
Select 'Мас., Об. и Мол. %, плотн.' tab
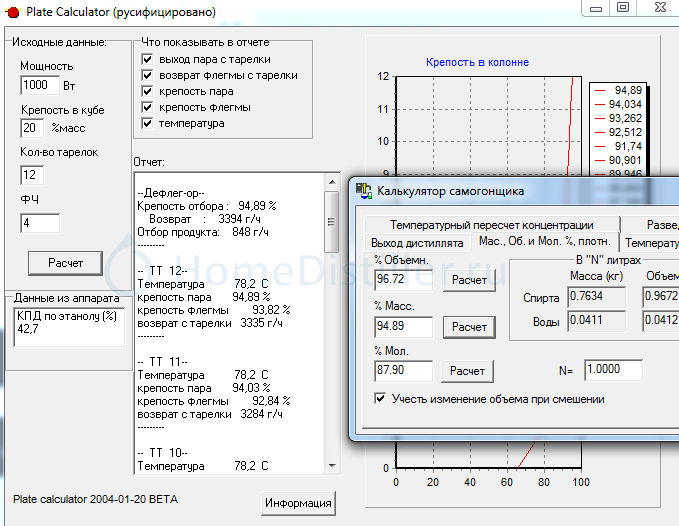coord(545,242)
